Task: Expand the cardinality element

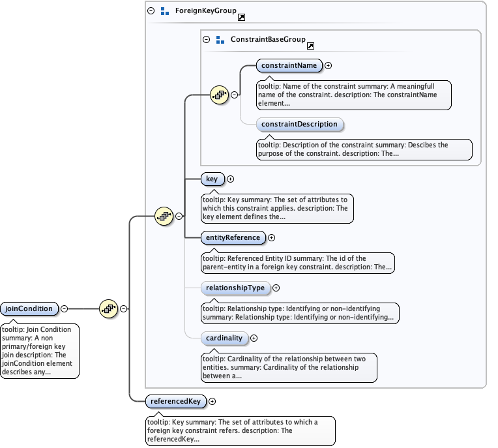Action: (254, 338)
